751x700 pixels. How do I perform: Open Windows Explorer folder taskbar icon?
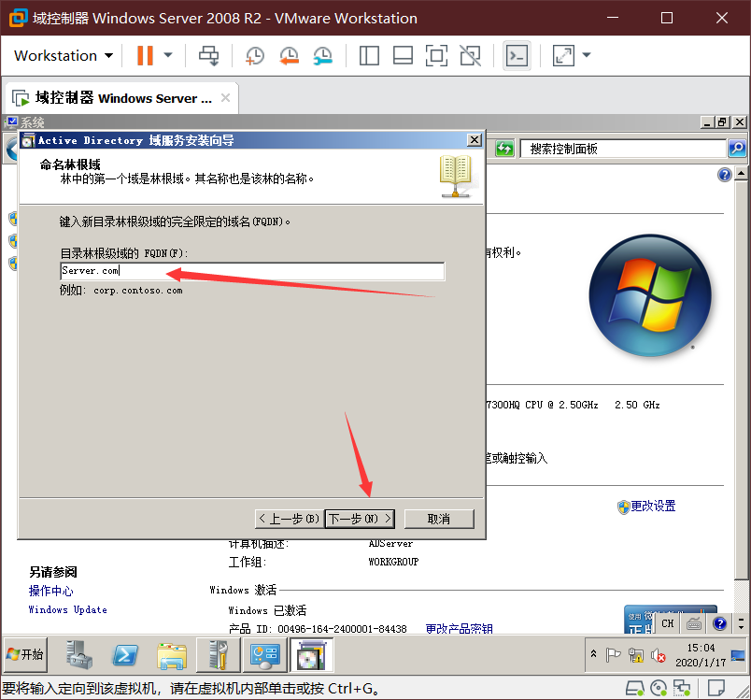click(172, 655)
